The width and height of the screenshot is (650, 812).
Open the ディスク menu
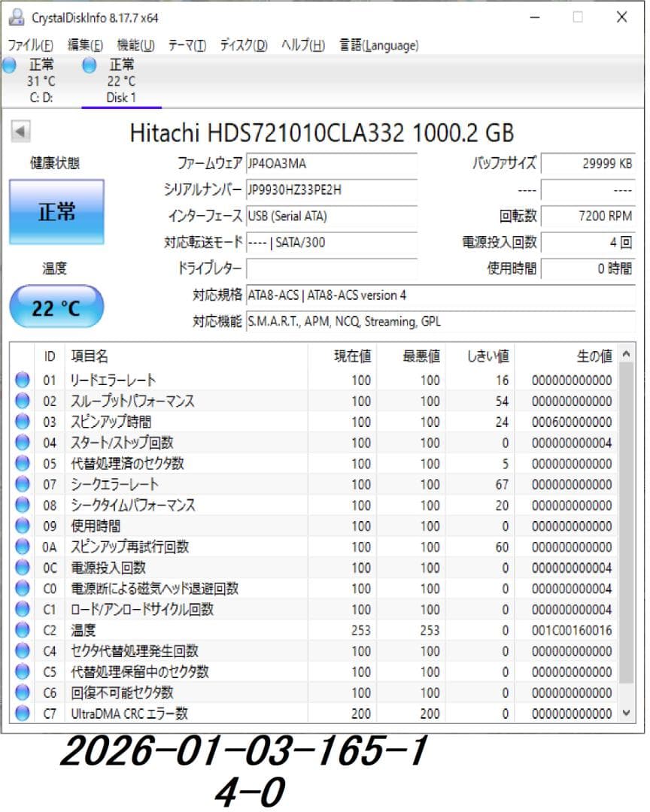(241, 45)
